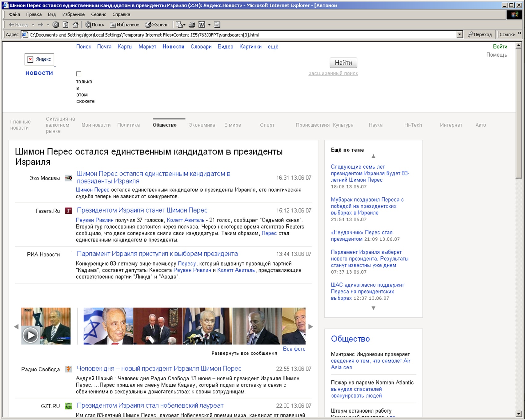The height and width of the screenshot is (420, 525).
Task: Click the Print toolbar icon
Action: tap(192, 25)
